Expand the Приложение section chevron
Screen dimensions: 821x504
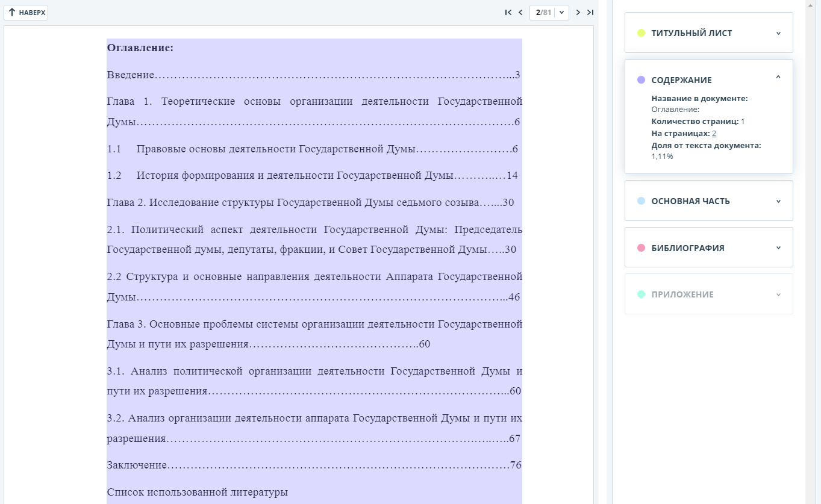tap(778, 294)
